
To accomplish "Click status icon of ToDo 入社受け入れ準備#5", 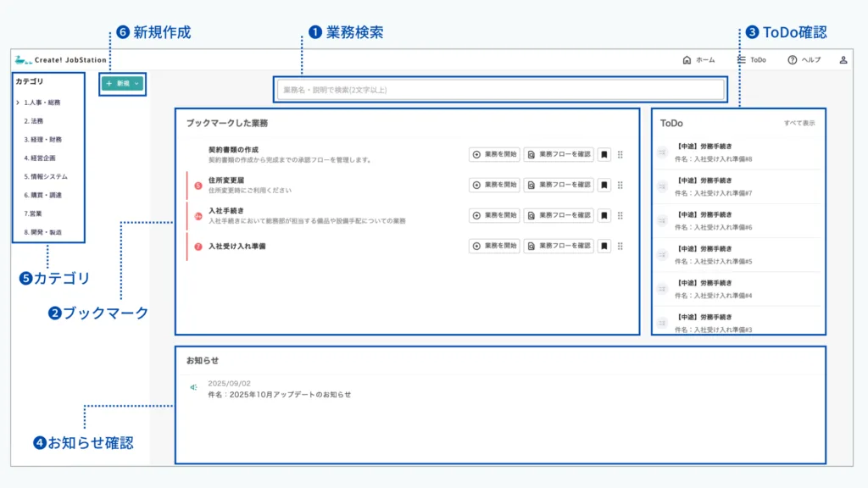I will (x=663, y=255).
